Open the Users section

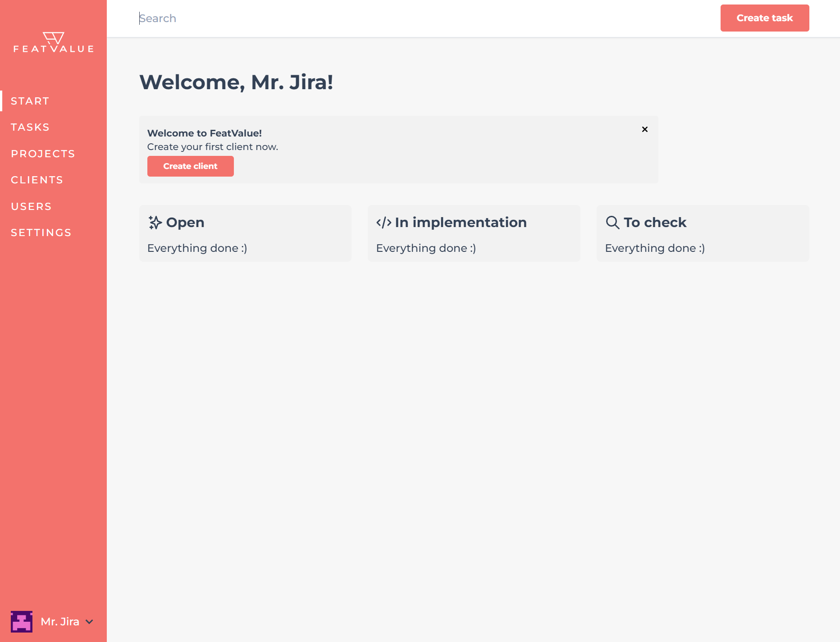point(31,206)
